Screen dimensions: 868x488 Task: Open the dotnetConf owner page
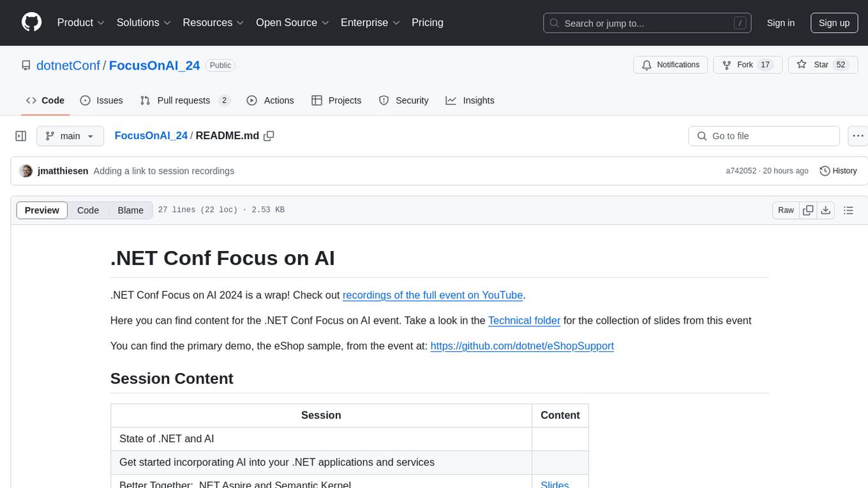pyautogui.click(x=68, y=65)
